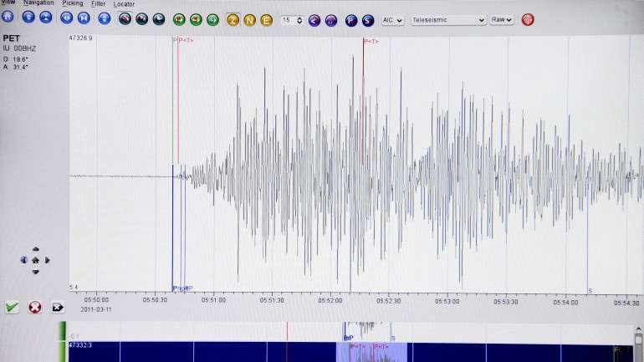Click the purple left-arrow toolbar icon
This screenshot has width=644, height=362.
click(314, 20)
